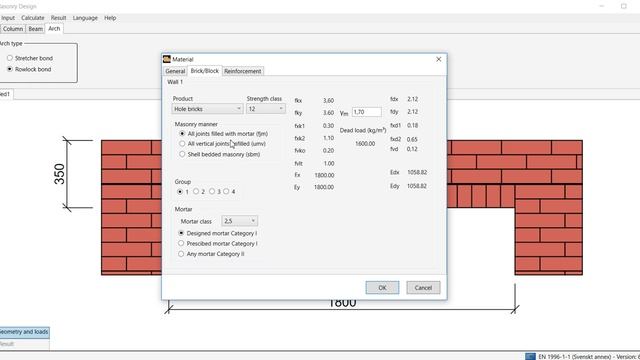
Task: Maximize the Masonry Design window
Action: 624,6
